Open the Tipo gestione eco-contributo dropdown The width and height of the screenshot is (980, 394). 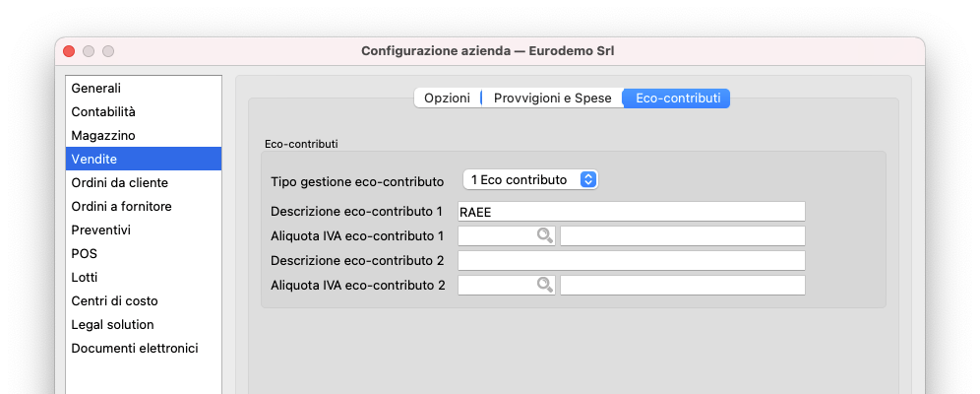(530, 179)
